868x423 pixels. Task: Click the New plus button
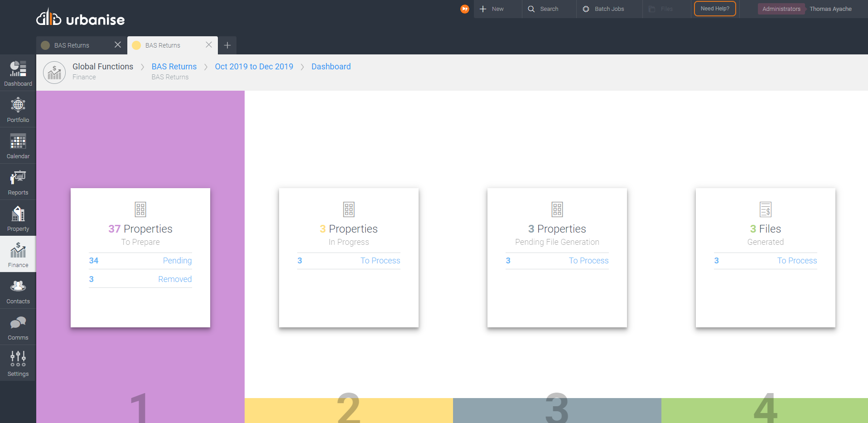coord(492,9)
